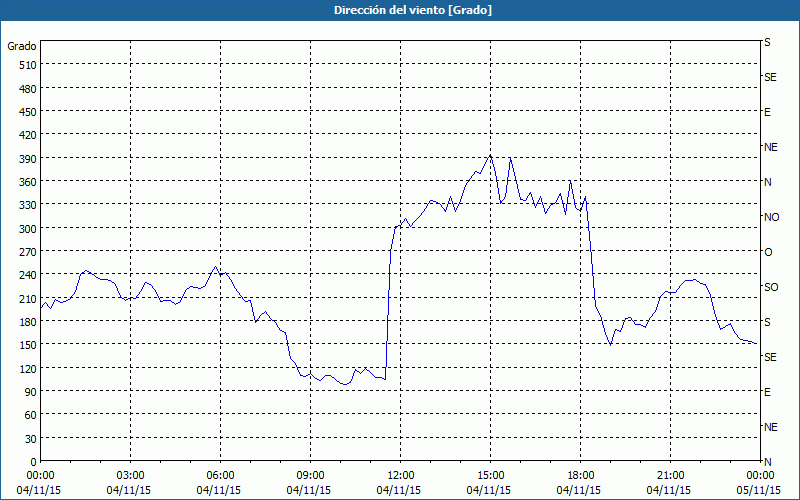The image size is (800, 500).
Task: Click the 'NO' compass label
Action: 771,217
